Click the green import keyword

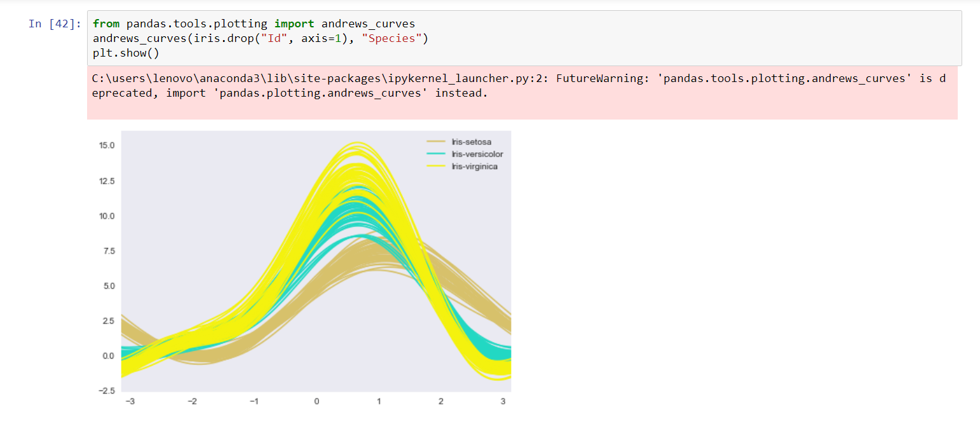294,24
